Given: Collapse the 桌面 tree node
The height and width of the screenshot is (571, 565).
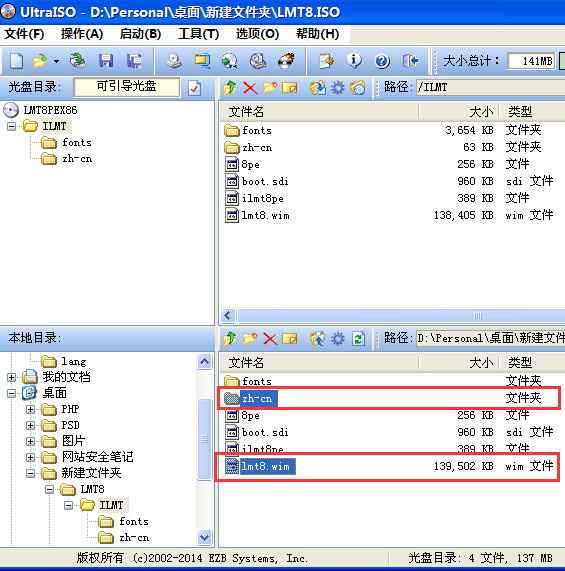Looking at the screenshot, I should 12,393.
